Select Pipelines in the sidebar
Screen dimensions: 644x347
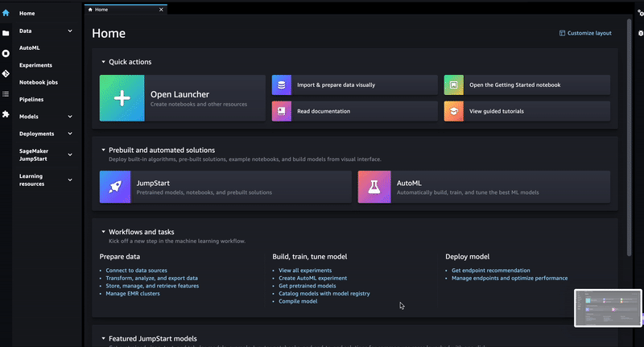pos(31,99)
